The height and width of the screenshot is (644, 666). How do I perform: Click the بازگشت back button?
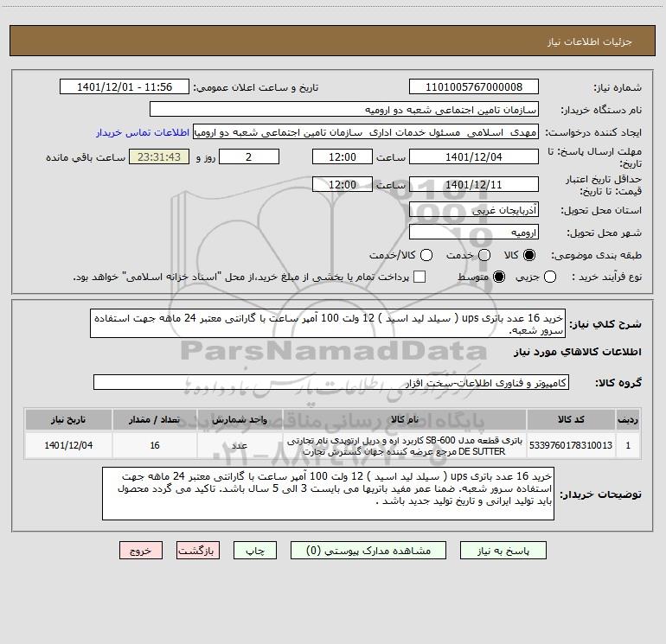click(198, 551)
